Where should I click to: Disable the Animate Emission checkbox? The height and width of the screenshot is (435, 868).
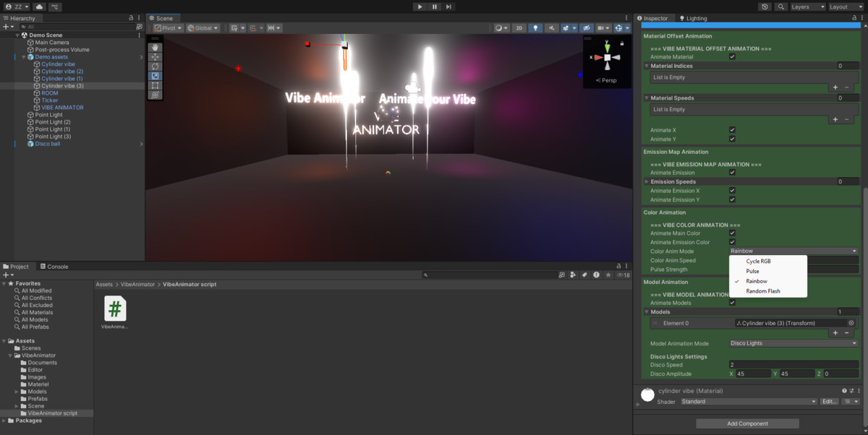pyautogui.click(x=732, y=173)
